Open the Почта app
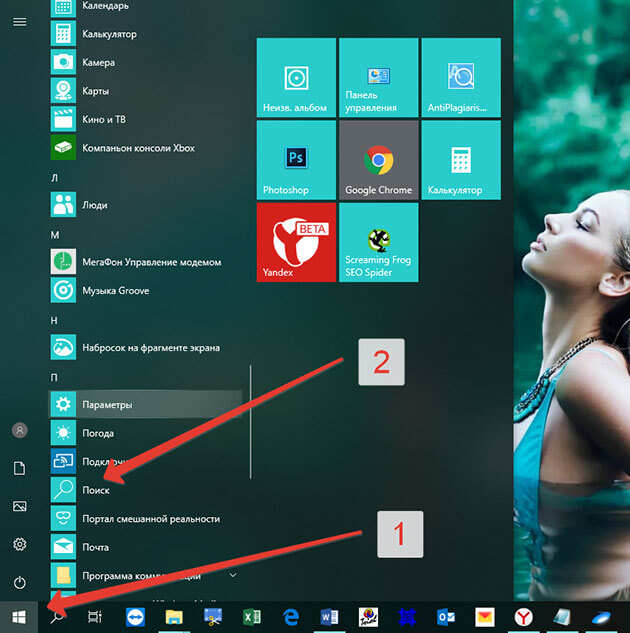630x633 pixels. point(146,547)
